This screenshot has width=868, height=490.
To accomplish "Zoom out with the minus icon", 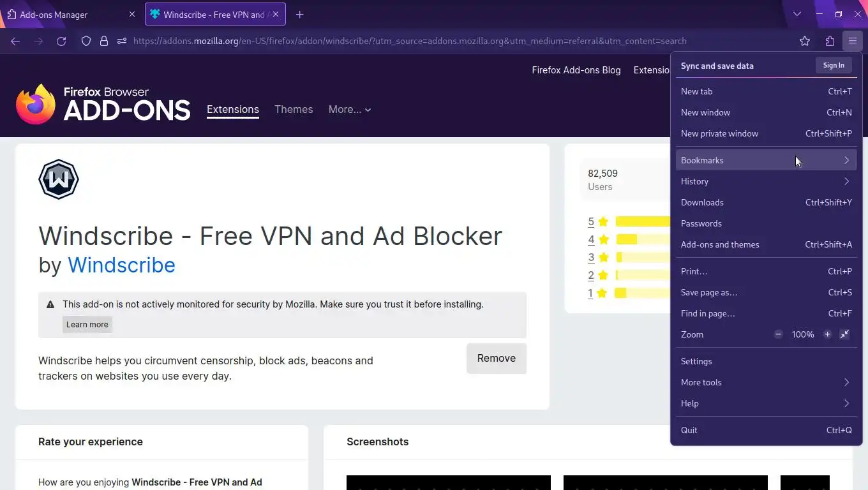I will point(778,334).
